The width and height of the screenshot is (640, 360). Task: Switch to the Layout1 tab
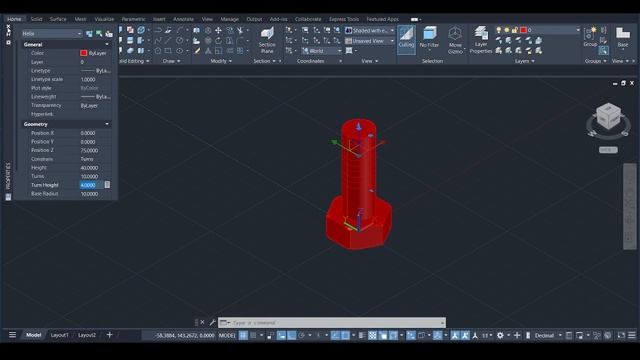[60, 335]
